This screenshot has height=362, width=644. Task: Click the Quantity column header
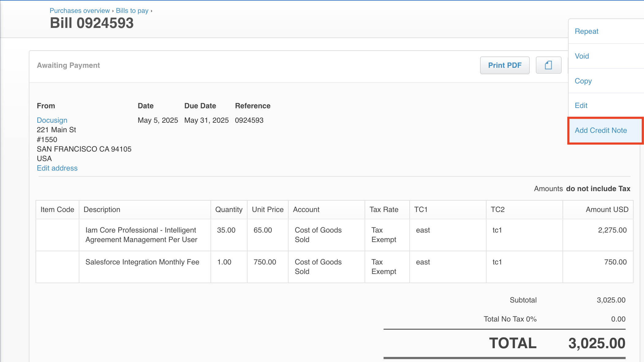[x=229, y=210]
